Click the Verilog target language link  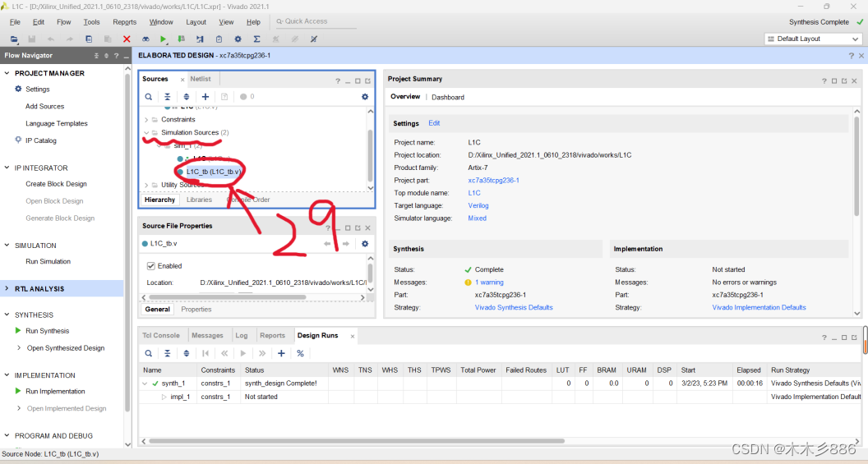tap(478, 206)
